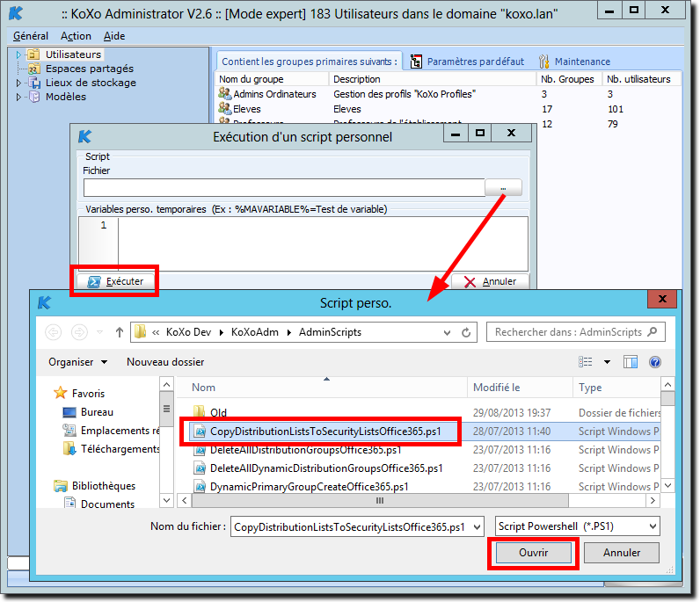Screen dimensions: 700x602
Task: Select Utilisateurs in the tree
Action: pos(73,54)
